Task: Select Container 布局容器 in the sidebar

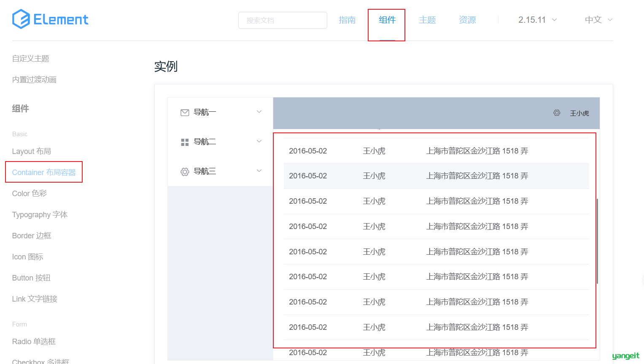Action: click(x=44, y=173)
